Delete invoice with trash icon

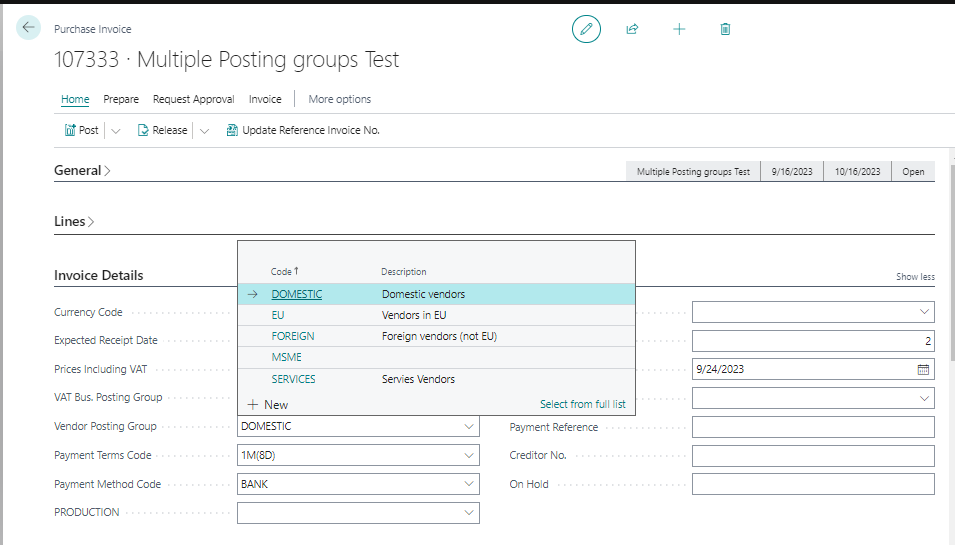click(725, 29)
